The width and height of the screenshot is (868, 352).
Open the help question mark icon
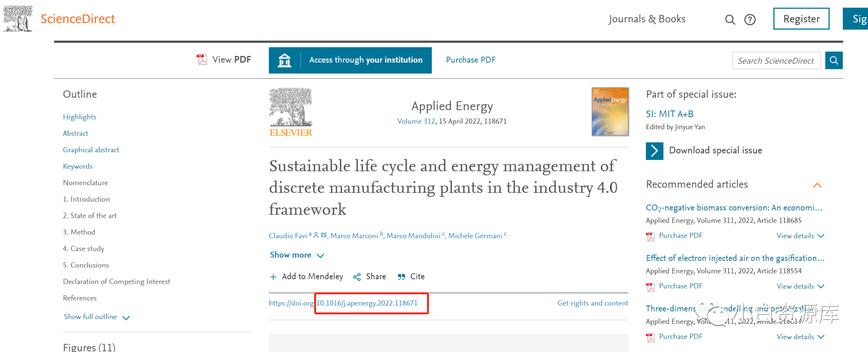[x=750, y=20]
